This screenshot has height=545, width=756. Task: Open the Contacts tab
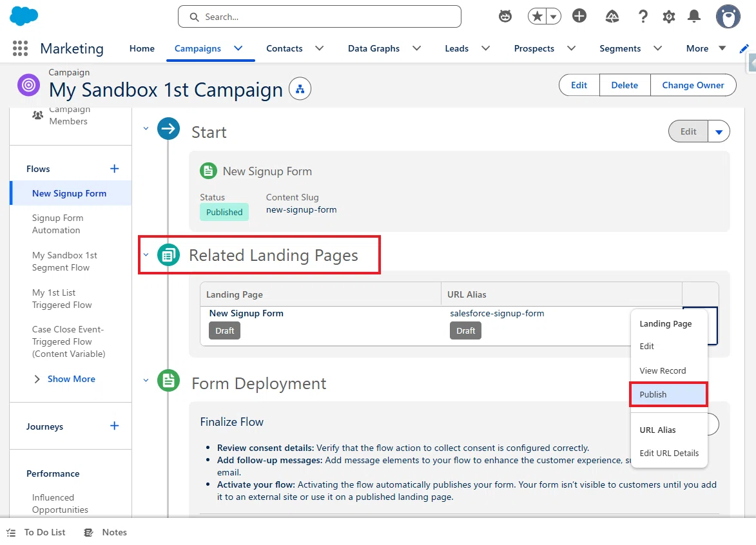tap(284, 48)
